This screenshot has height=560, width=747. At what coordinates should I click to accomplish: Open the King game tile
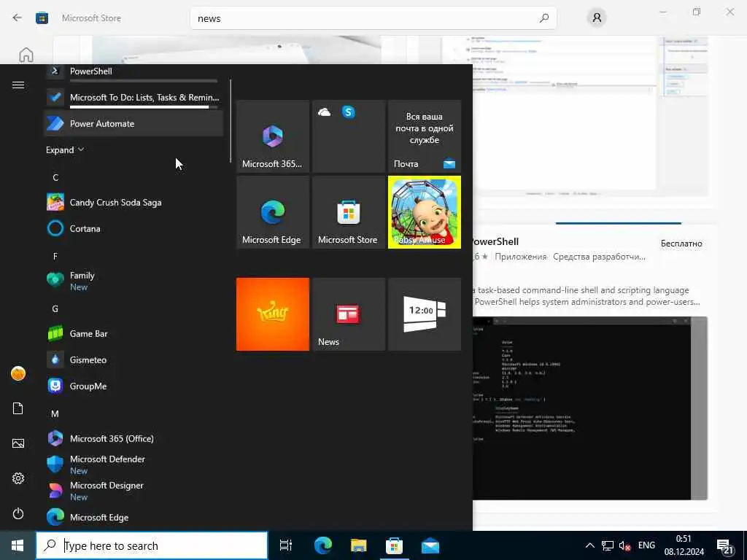point(273,314)
